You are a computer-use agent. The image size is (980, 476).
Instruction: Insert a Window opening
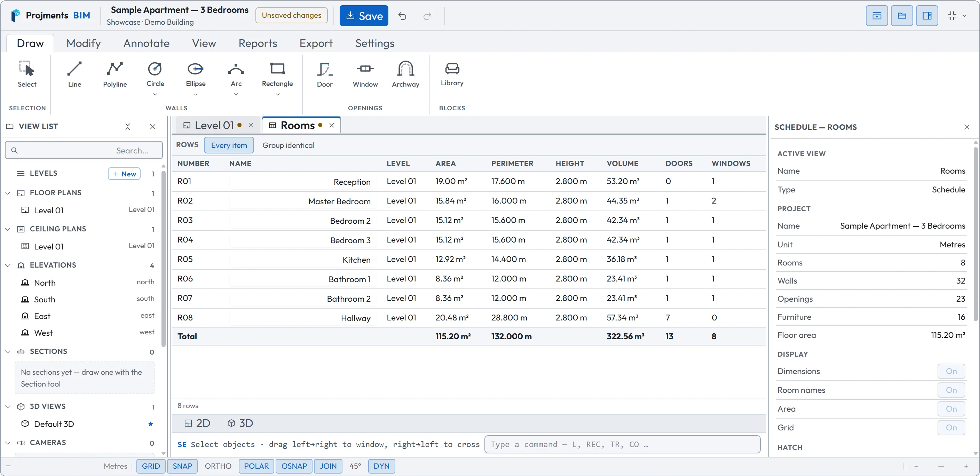click(365, 75)
